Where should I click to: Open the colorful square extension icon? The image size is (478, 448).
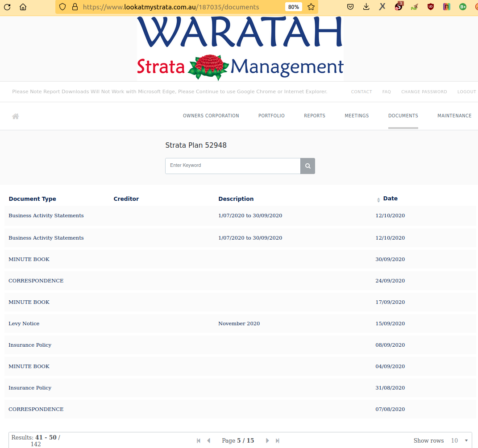click(x=447, y=7)
